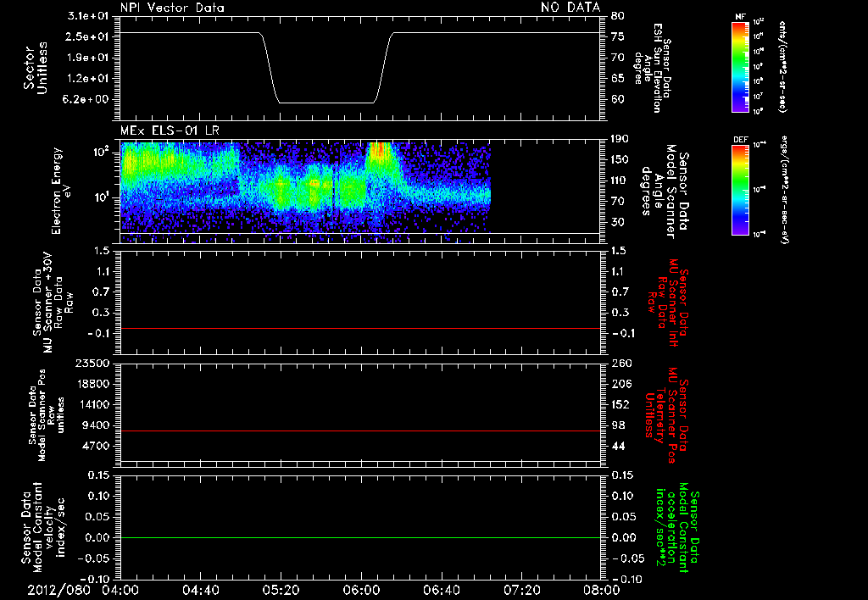This screenshot has height=600, width=868.
Task: Click the 06:40 time axis label
Action: tap(441, 590)
